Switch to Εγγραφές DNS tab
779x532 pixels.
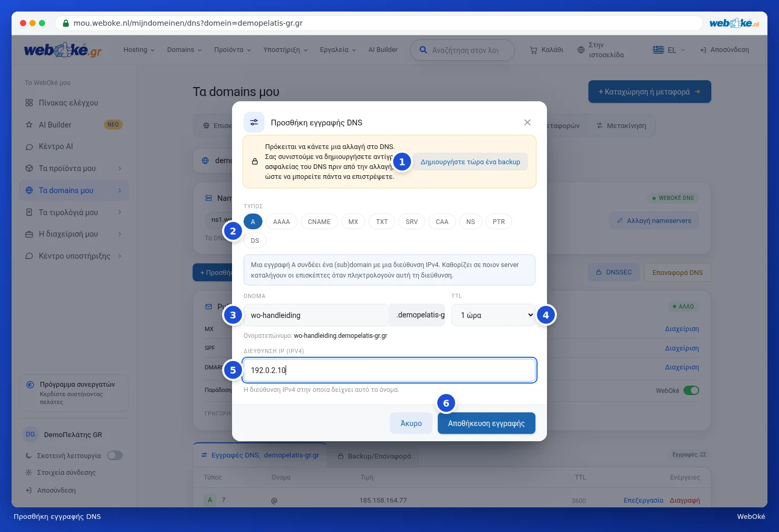[x=260, y=455]
